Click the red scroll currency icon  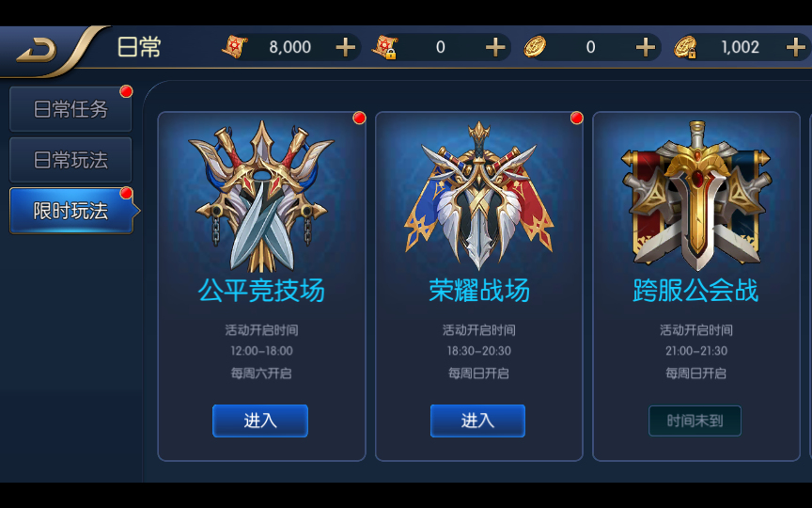tap(235, 47)
